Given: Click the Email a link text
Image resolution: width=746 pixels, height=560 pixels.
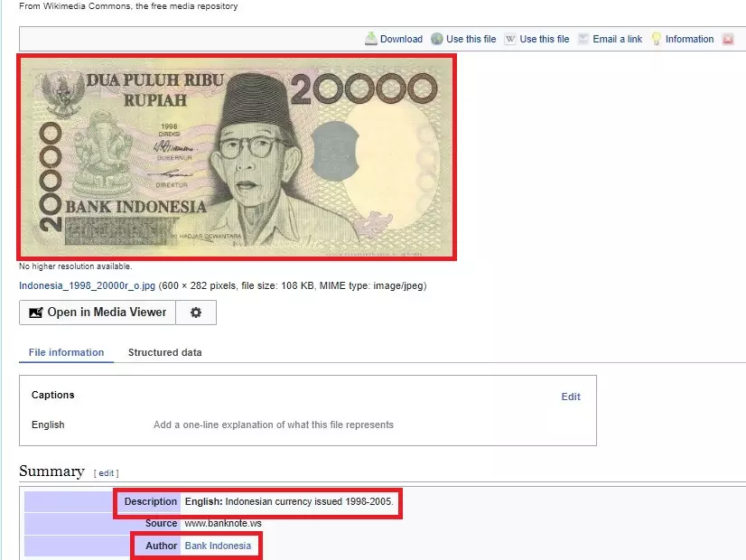Looking at the screenshot, I should click(x=618, y=39).
